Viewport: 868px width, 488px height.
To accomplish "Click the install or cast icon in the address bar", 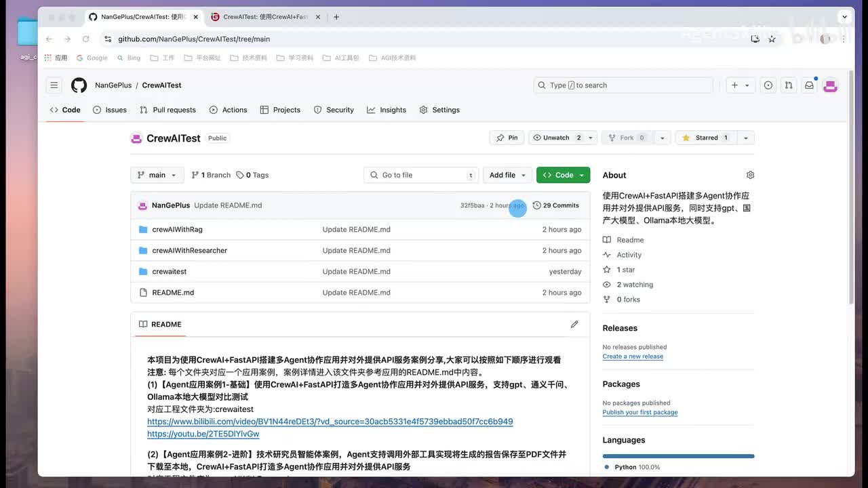I will pyautogui.click(x=755, y=39).
